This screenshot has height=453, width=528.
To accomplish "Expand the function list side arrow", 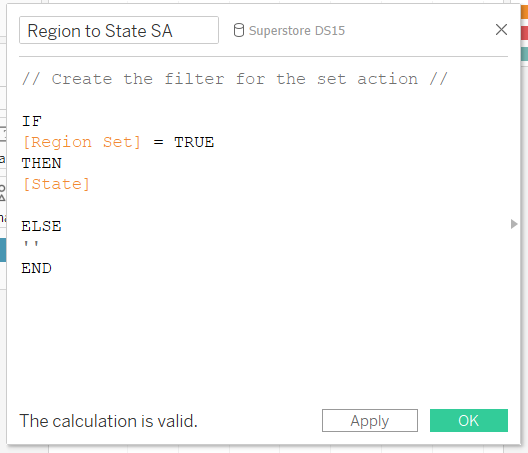I will coord(514,224).
